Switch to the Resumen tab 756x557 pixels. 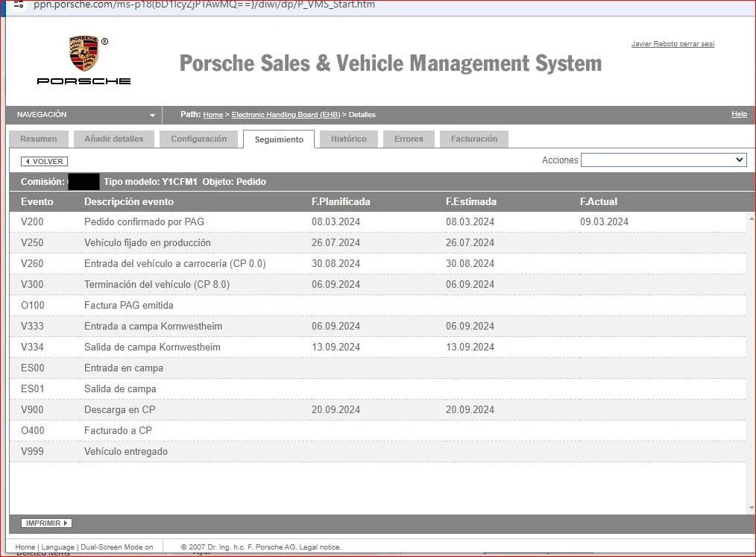[39, 139]
